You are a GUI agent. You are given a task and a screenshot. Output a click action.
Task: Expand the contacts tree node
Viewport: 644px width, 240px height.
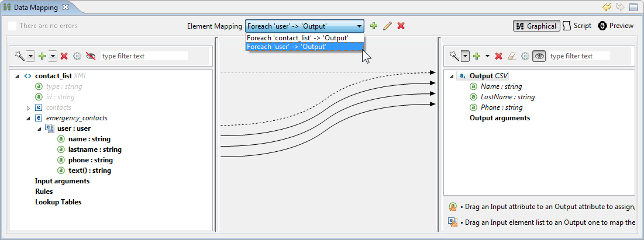point(28,108)
